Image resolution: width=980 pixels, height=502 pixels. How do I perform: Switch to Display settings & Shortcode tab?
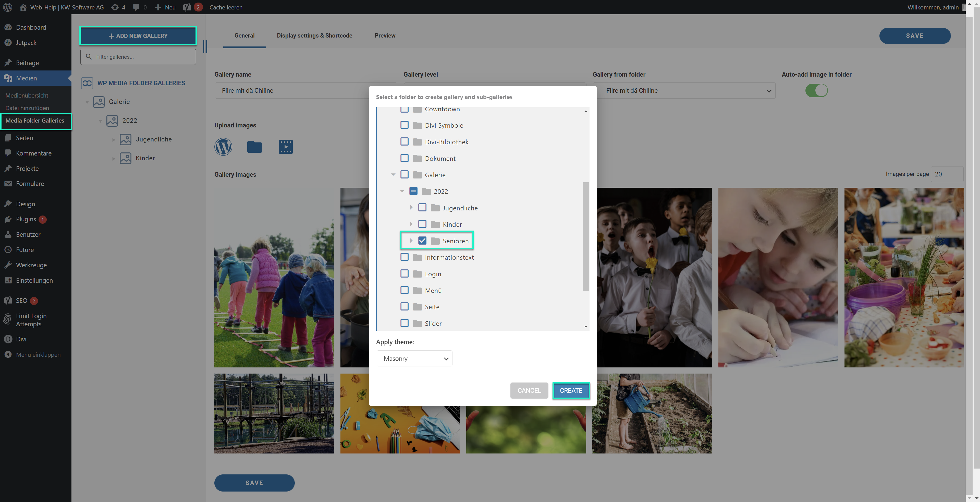tap(314, 35)
